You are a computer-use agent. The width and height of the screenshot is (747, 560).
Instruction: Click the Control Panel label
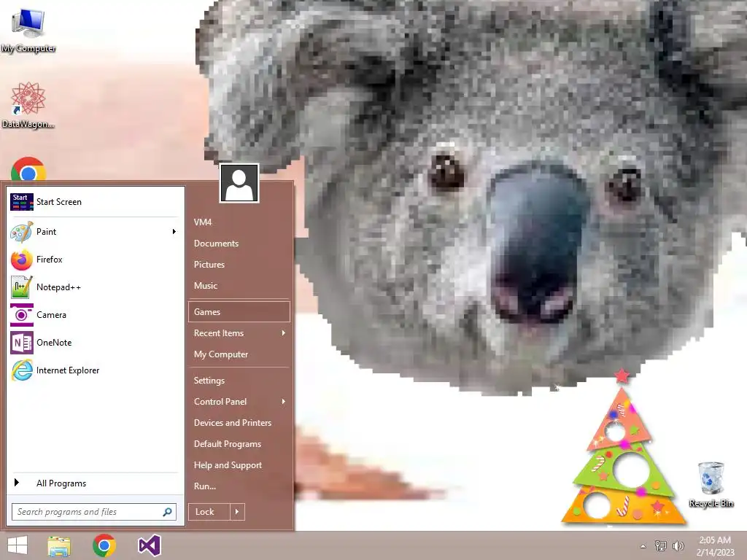pyautogui.click(x=220, y=402)
